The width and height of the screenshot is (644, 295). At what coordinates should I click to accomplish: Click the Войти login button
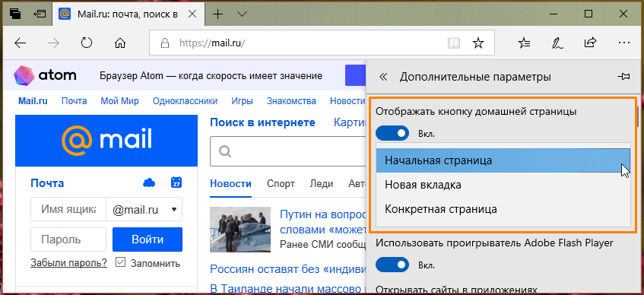coord(148,239)
